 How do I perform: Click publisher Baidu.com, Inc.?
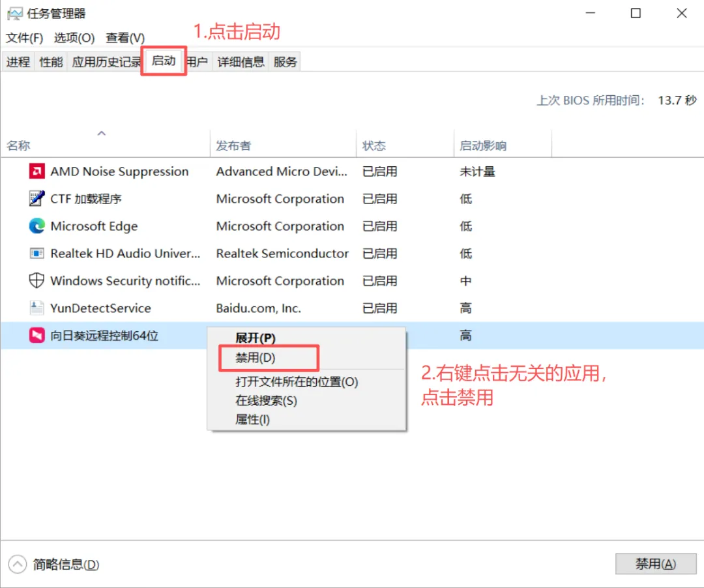259,308
